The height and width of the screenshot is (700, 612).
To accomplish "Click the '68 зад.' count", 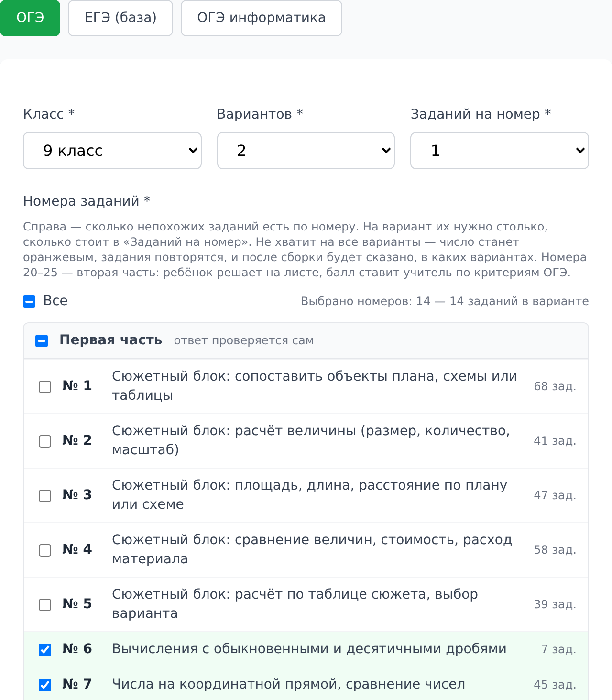I will point(555,386).
